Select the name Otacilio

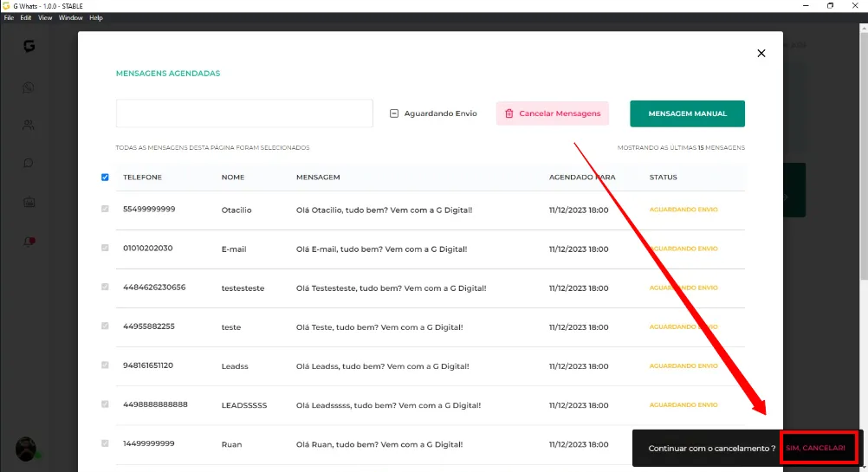[236, 210]
